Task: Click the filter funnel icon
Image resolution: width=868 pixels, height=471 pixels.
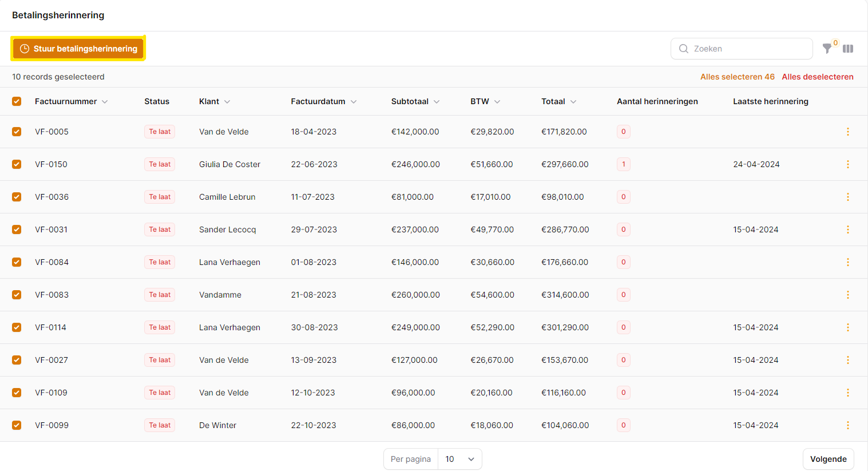Action: (x=827, y=49)
